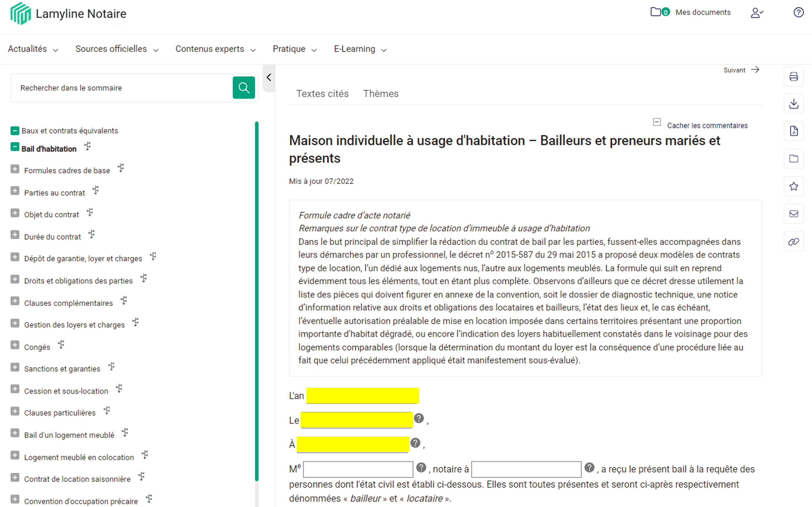Collapse the Bail d'habitation section
Screen dimensions: 812x507
pos(15,147)
